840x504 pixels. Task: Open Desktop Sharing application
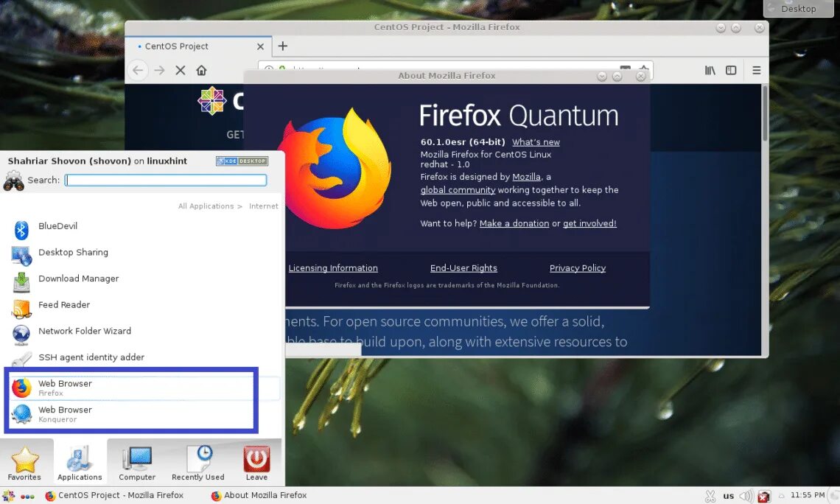tap(144, 256)
